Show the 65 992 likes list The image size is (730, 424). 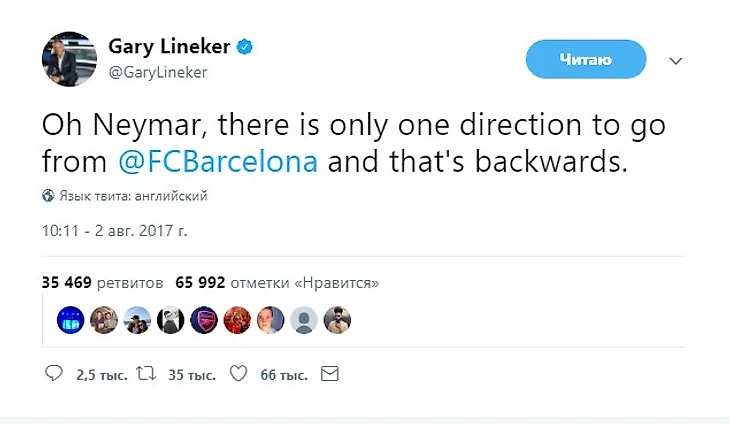tap(276, 283)
